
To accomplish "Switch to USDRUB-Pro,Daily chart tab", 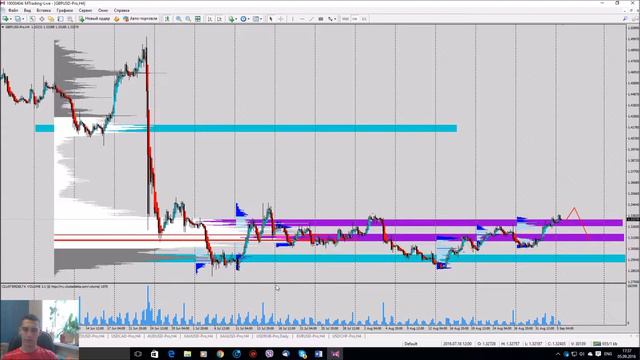I will pos(273,336).
